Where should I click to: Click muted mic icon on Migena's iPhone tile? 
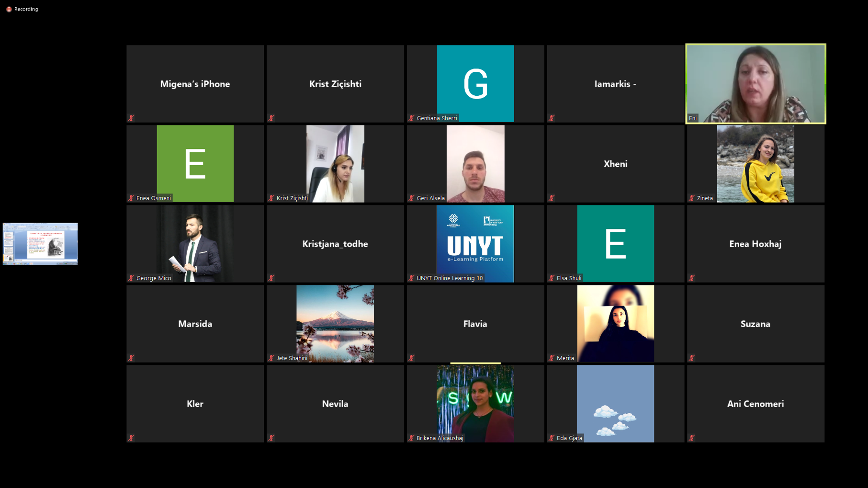pos(131,118)
